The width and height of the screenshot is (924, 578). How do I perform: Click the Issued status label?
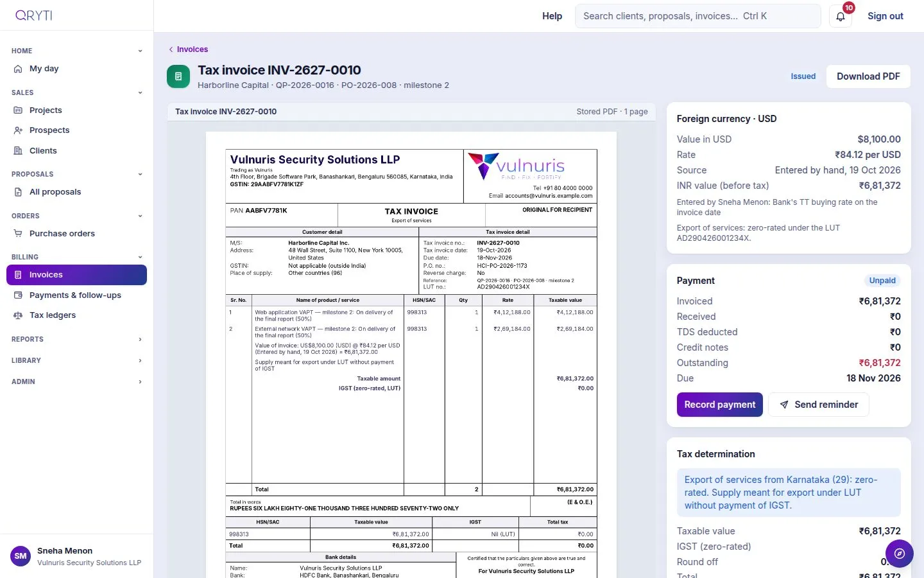coord(803,76)
